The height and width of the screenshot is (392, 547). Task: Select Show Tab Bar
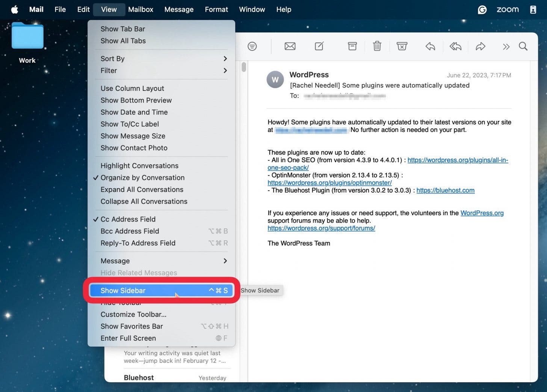point(162,29)
